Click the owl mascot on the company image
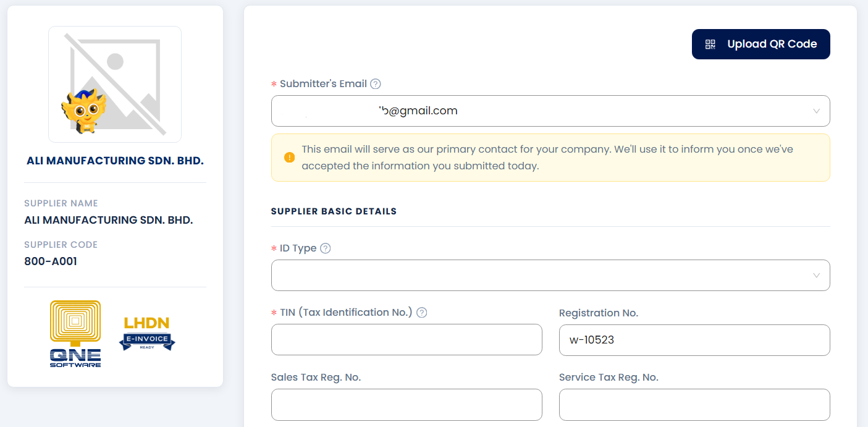The width and height of the screenshot is (868, 427). 84,111
